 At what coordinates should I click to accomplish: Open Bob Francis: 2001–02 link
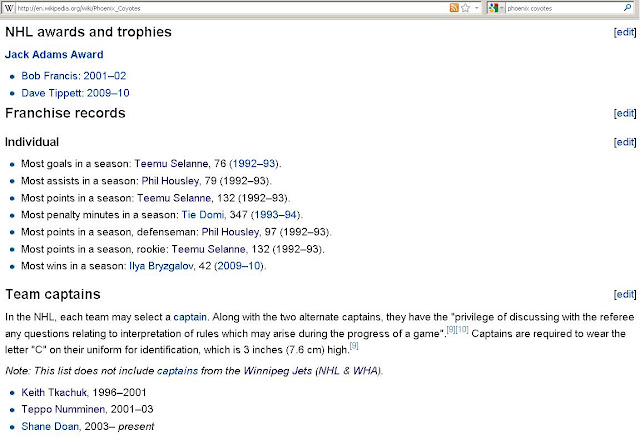pyautogui.click(x=73, y=76)
